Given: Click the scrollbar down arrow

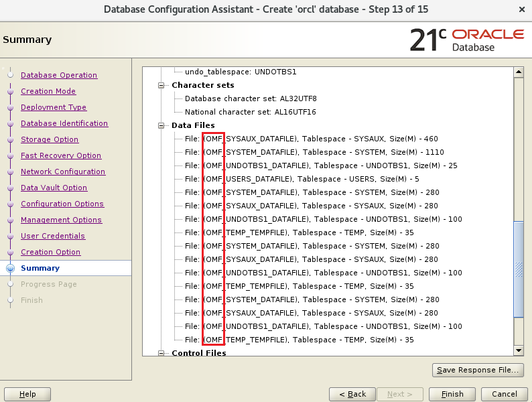Looking at the screenshot, I should point(519,350).
